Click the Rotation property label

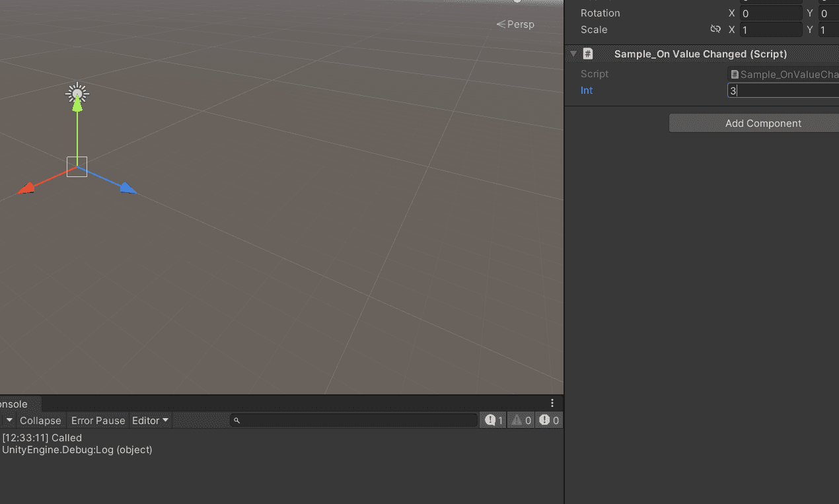pos(600,13)
